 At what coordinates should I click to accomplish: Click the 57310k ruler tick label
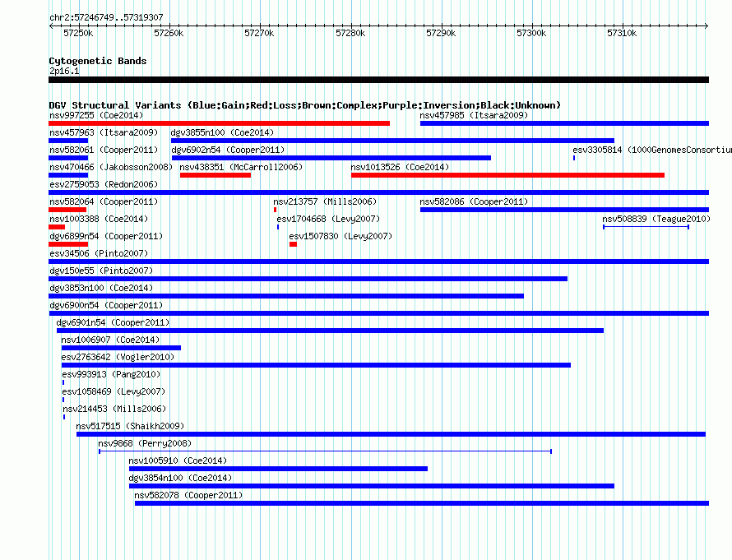coord(622,33)
